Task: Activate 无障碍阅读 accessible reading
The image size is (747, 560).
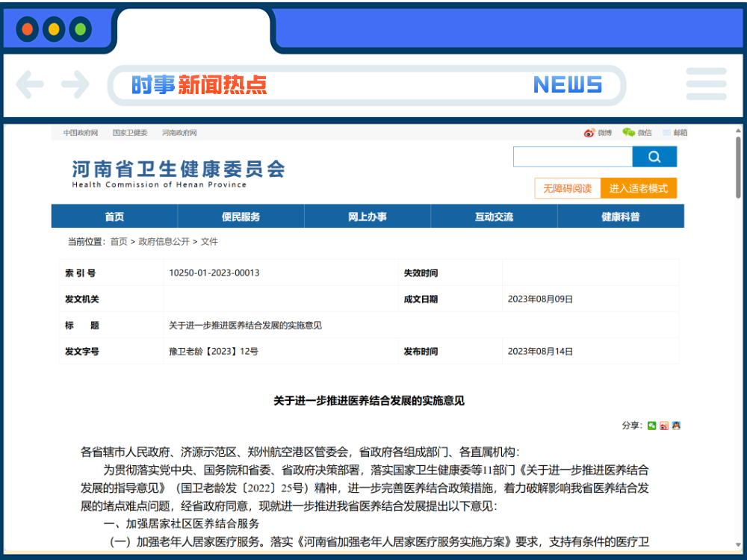Action: 567,189
